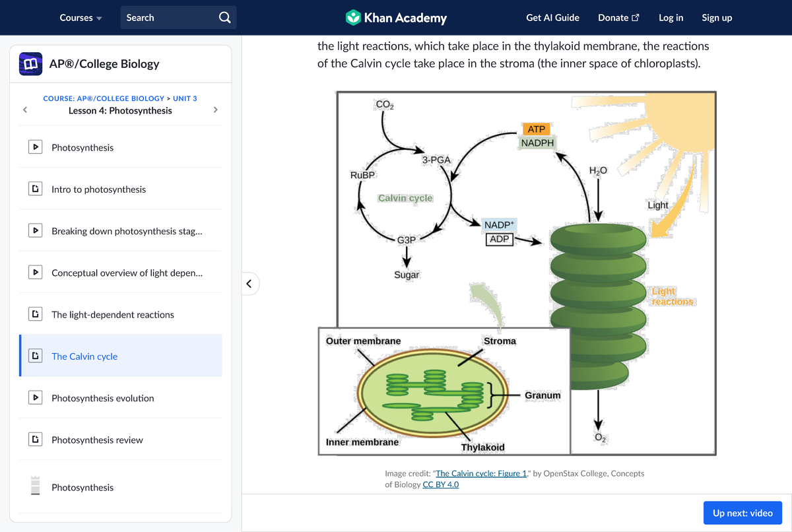The image size is (792, 532).
Task: Go to previous lesson with left chevron
Action: coord(24,110)
